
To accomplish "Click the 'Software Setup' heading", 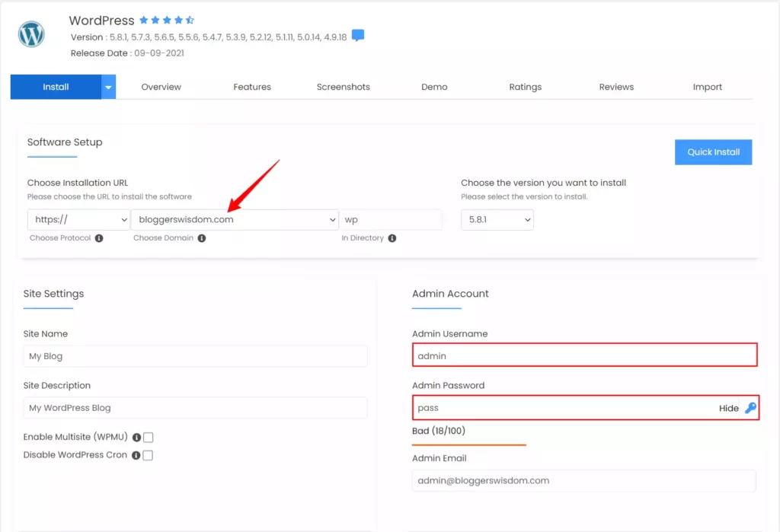I will point(65,142).
